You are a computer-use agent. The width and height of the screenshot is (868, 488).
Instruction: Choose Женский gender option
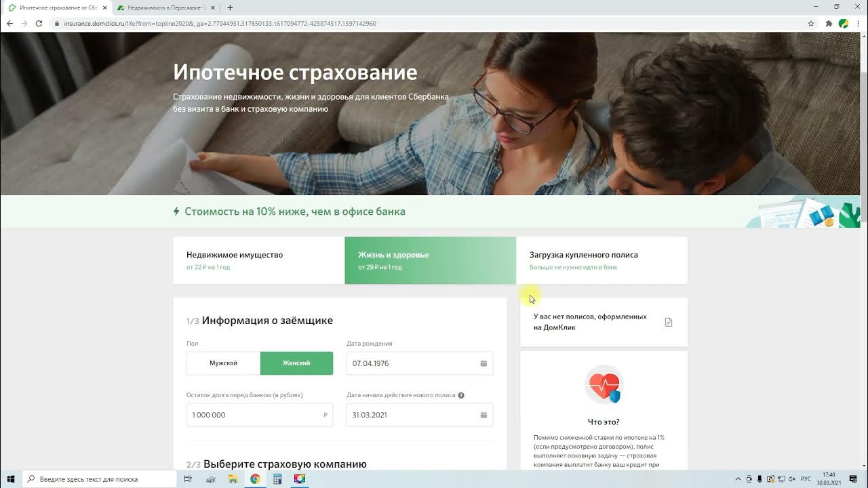(296, 363)
